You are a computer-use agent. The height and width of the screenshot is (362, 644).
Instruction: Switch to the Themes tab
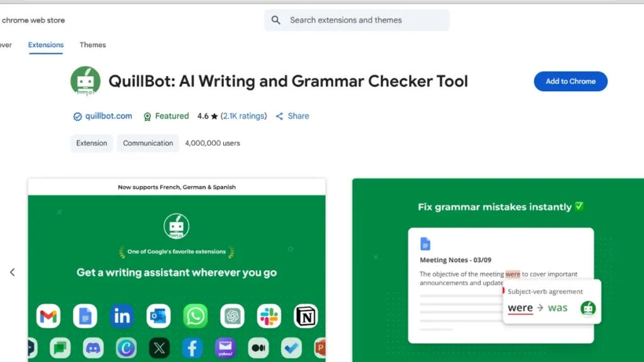pos(93,45)
